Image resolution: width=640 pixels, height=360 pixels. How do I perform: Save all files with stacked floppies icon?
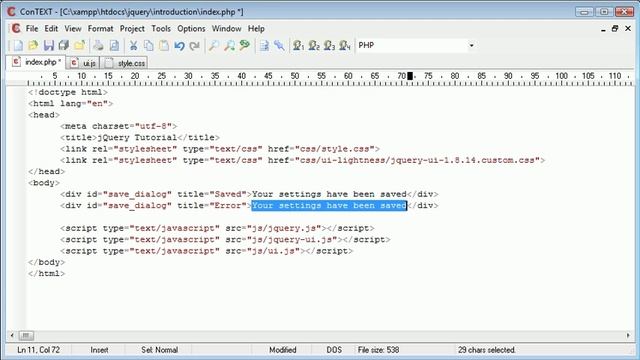pyautogui.click(x=64, y=45)
